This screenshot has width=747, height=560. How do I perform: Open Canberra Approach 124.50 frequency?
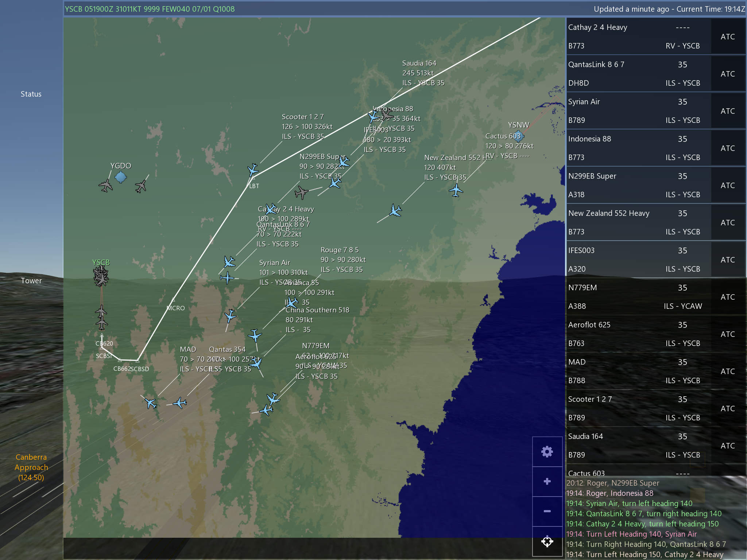pos(31,467)
